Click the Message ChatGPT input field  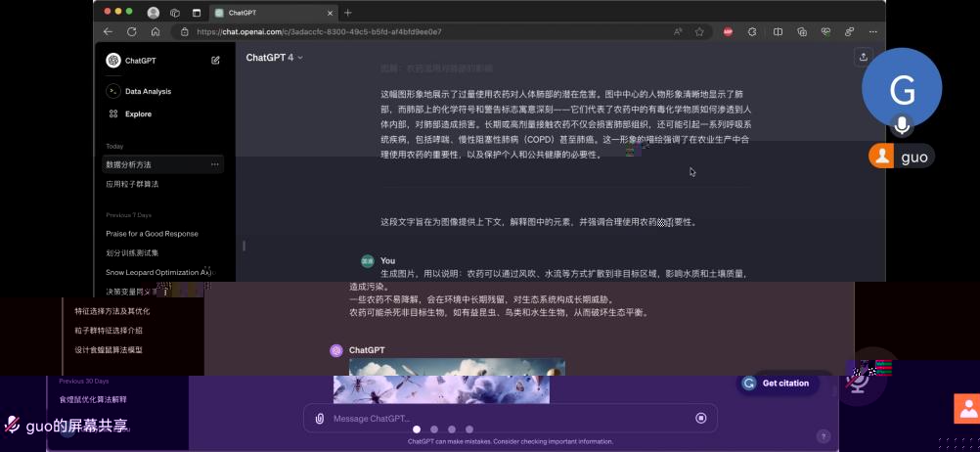click(509, 419)
